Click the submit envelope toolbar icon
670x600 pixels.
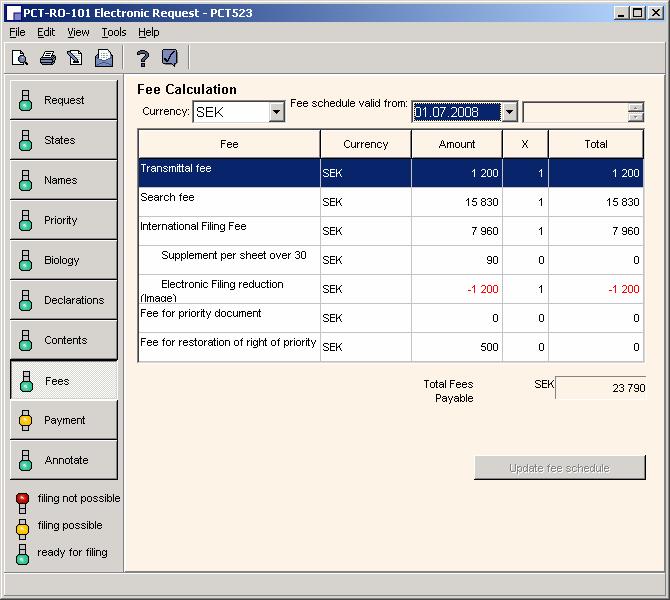(104, 58)
